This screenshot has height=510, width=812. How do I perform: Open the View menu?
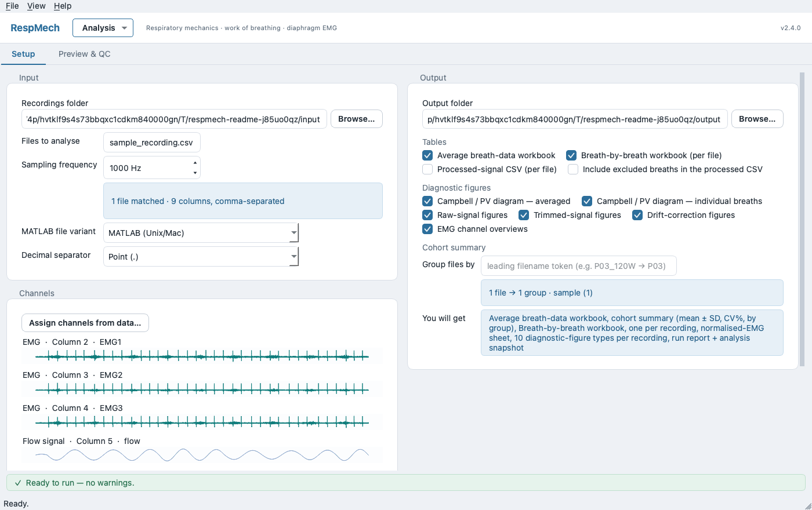tap(36, 6)
